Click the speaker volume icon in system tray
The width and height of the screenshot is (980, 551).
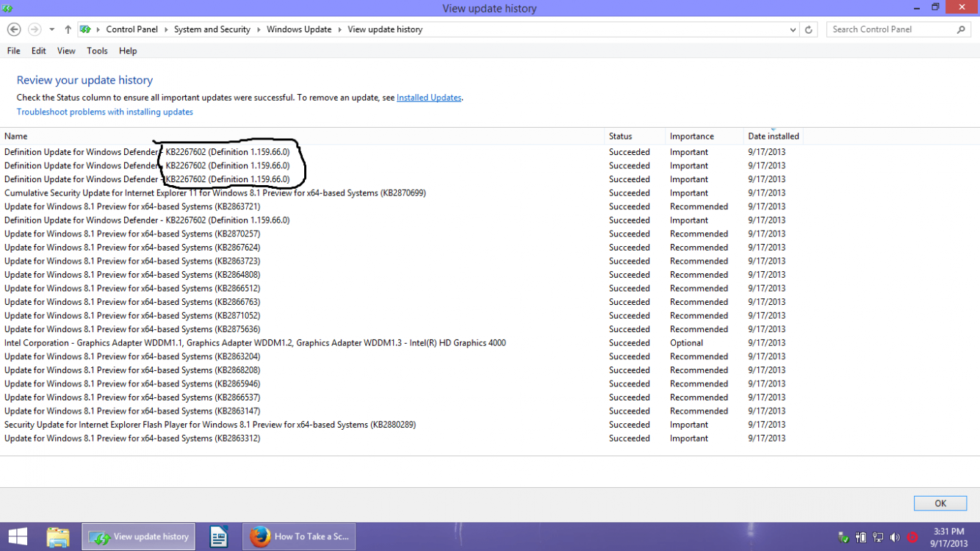click(x=895, y=537)
